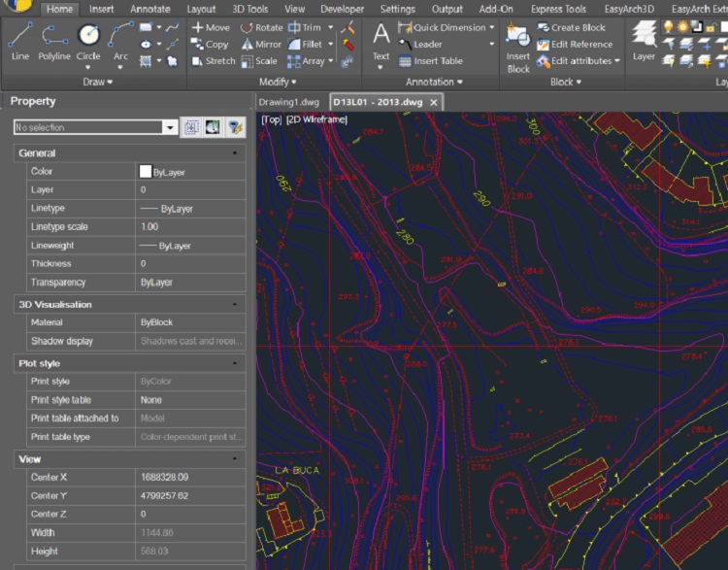Collapse the General properties section
The width and height of the screenshot is (728, 570).
[x=235, y=153]
